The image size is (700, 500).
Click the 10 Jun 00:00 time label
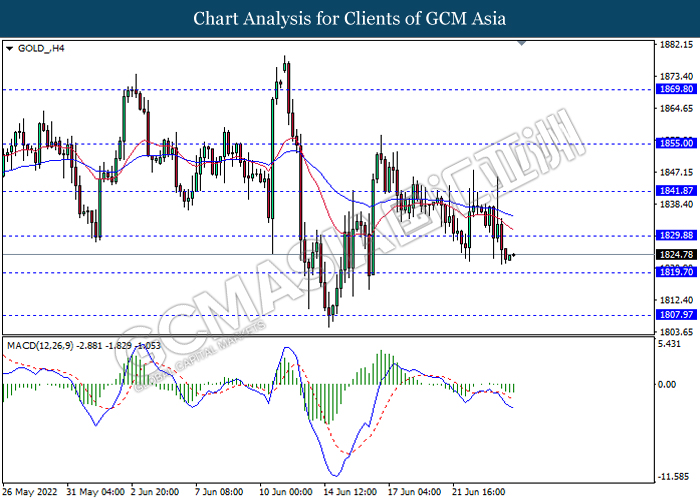click(x=286, y=492)
